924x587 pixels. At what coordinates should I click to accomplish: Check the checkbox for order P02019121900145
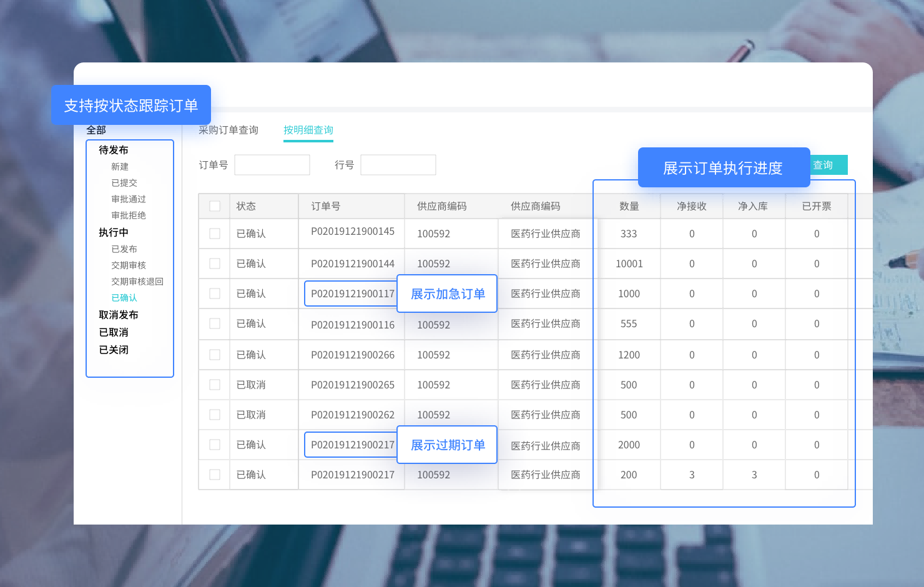(x=214, y=234)
